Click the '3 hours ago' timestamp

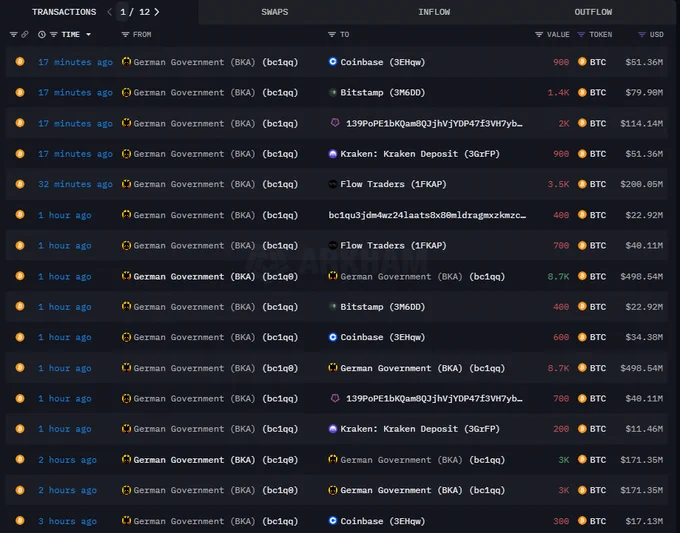pyautogui.click(x=67, y=521)
